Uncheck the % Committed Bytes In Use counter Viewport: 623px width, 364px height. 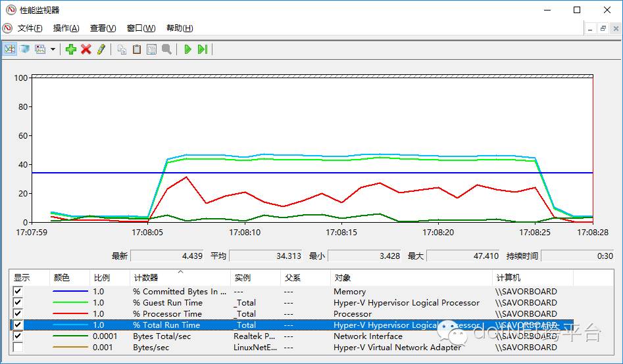point(18,291)
